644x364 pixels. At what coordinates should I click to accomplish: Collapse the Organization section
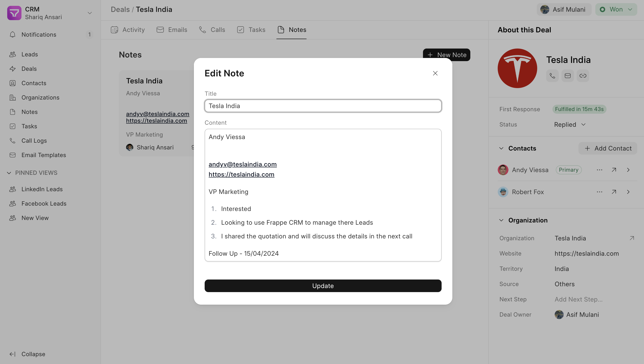501,220
